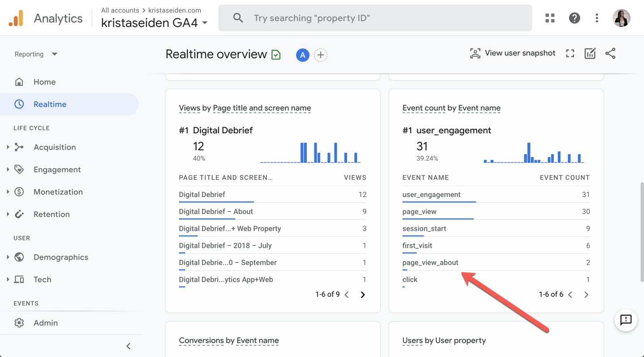This screenshot has width=644, height=357.
Task: Click the Realtime clock icon
Action: coord(19,104)
